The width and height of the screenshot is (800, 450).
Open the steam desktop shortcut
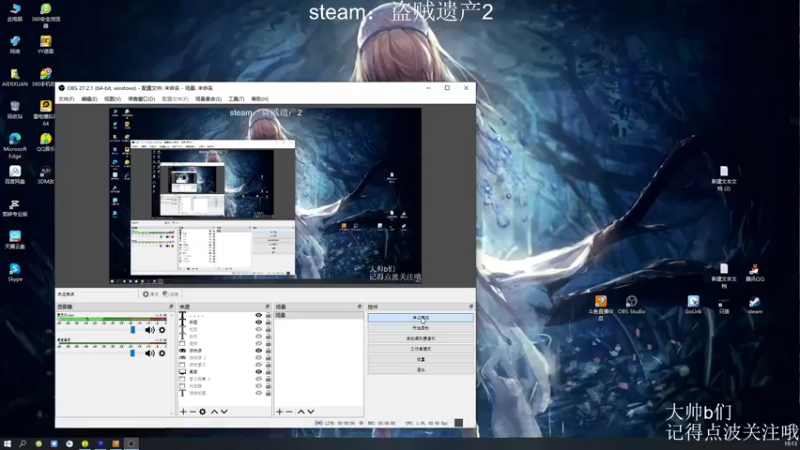click(x=755, y=305)
